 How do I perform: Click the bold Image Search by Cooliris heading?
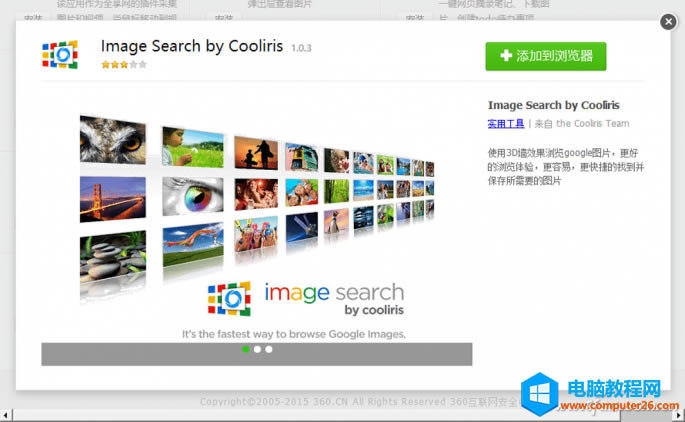tap(554, 105)
